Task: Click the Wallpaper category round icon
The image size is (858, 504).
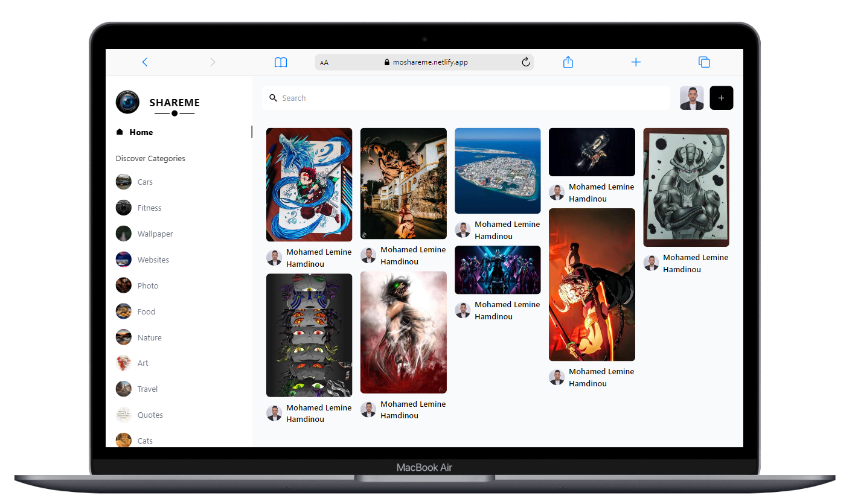Action: pos(124,234)
